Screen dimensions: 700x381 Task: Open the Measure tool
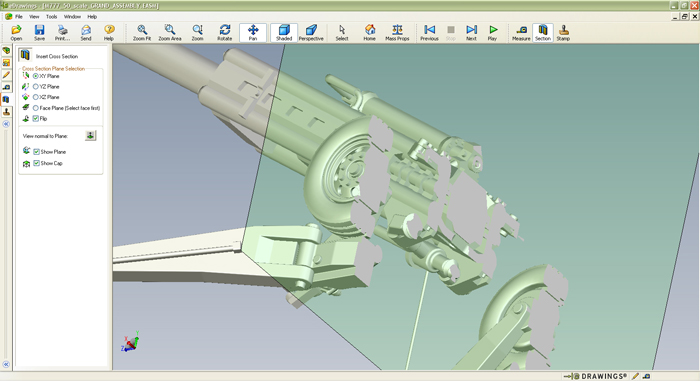(x=521, y=33)
